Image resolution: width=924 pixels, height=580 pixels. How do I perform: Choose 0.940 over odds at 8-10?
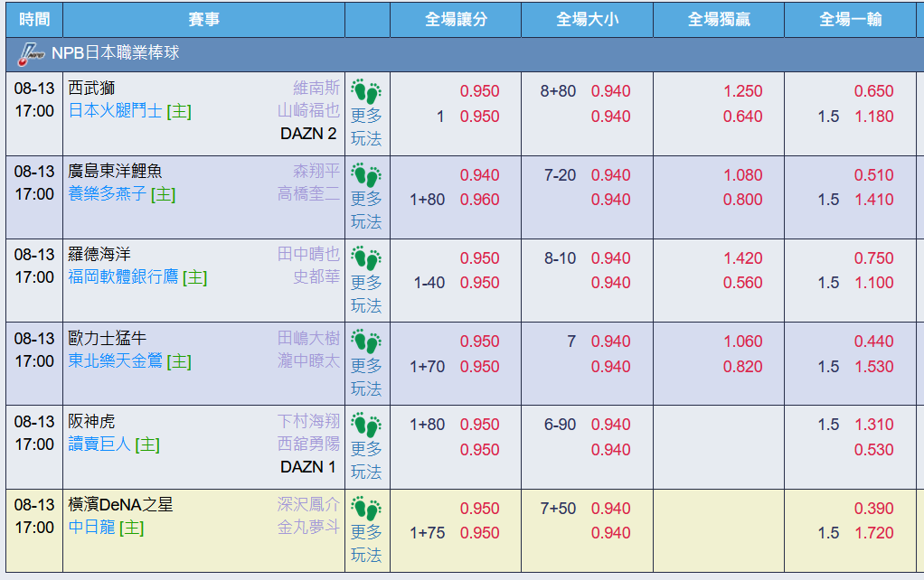click(611, 257)
